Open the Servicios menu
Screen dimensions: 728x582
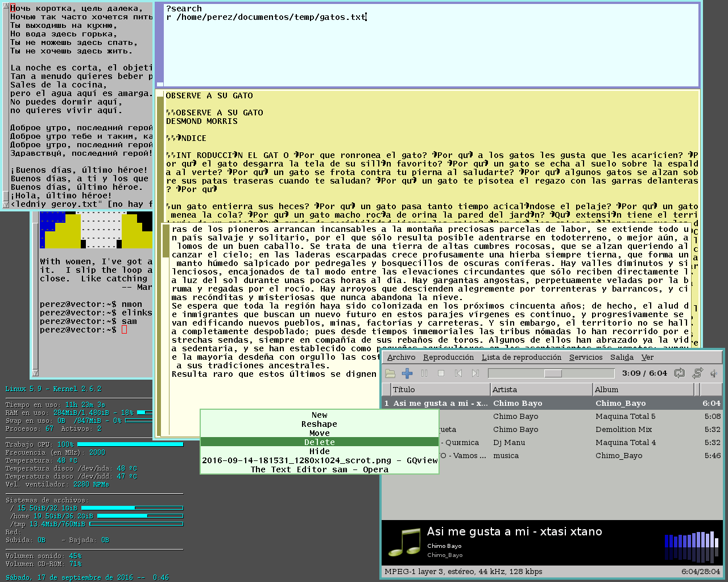(586, 357)
